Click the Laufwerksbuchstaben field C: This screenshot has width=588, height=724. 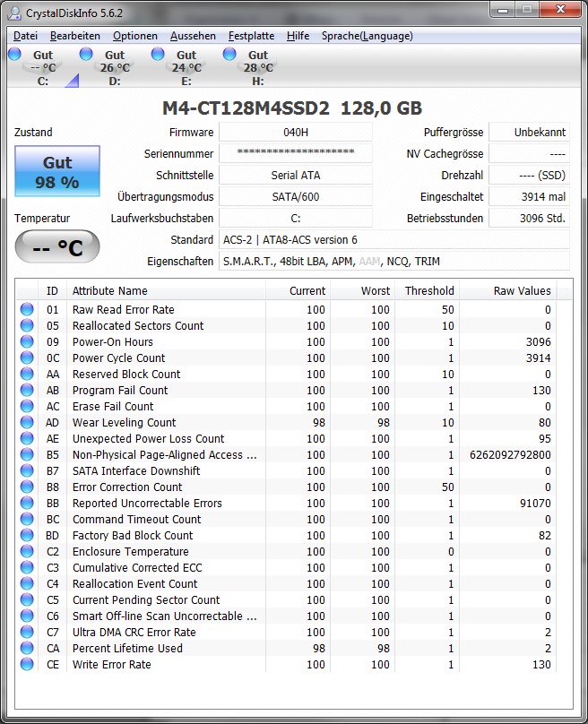(x=296, y=219)
